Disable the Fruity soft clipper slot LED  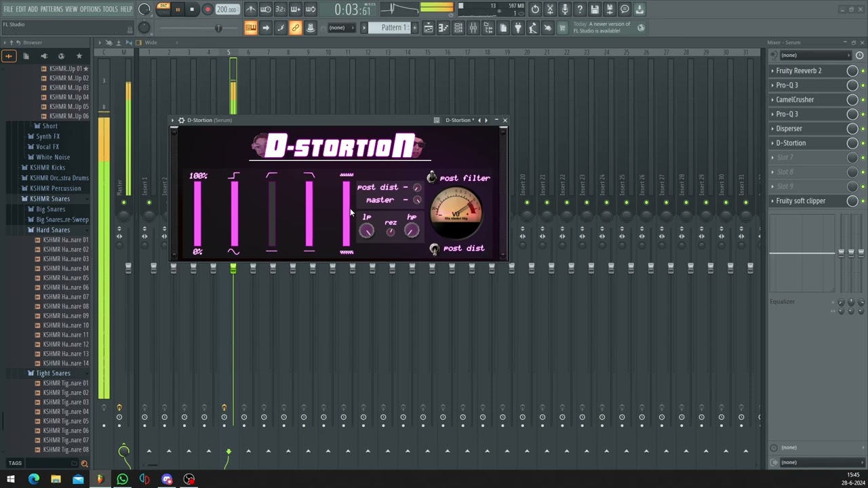(x=863, y=201)
